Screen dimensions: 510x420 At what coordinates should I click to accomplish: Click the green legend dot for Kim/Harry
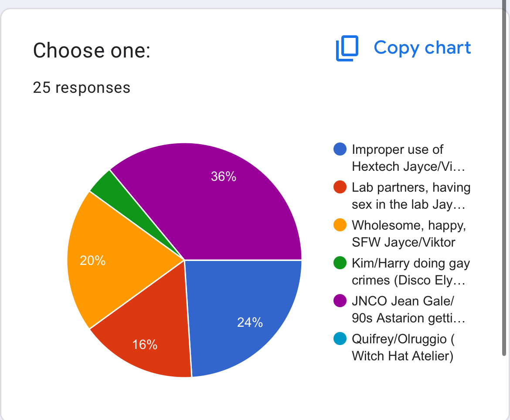340,263
